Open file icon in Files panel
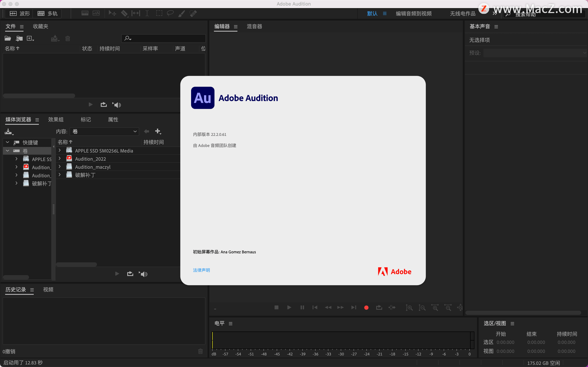Viewport: 588px width, 367px height. click(x=8, y=38)
